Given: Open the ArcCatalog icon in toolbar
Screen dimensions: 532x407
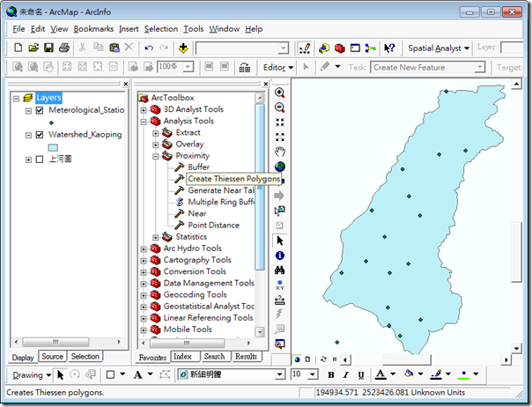Looking at the screenshot, I should click(x=324, y=48).
